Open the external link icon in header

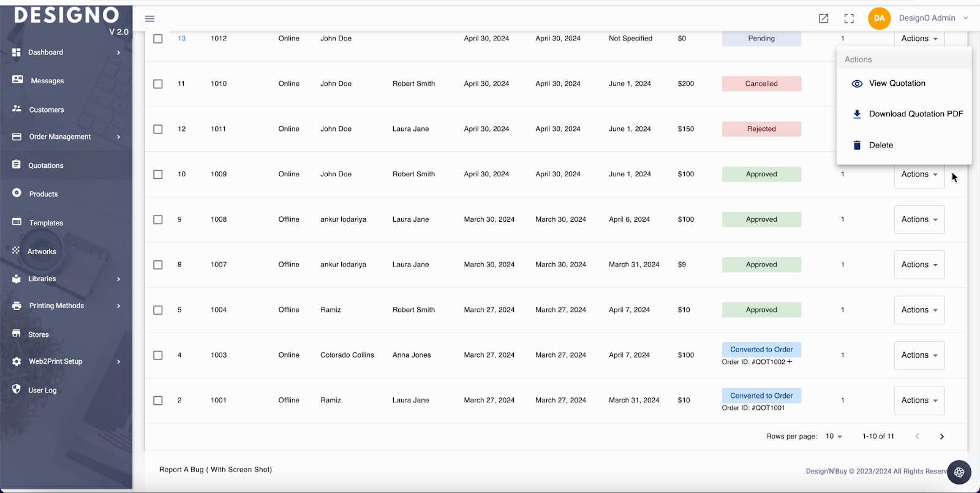824,18
